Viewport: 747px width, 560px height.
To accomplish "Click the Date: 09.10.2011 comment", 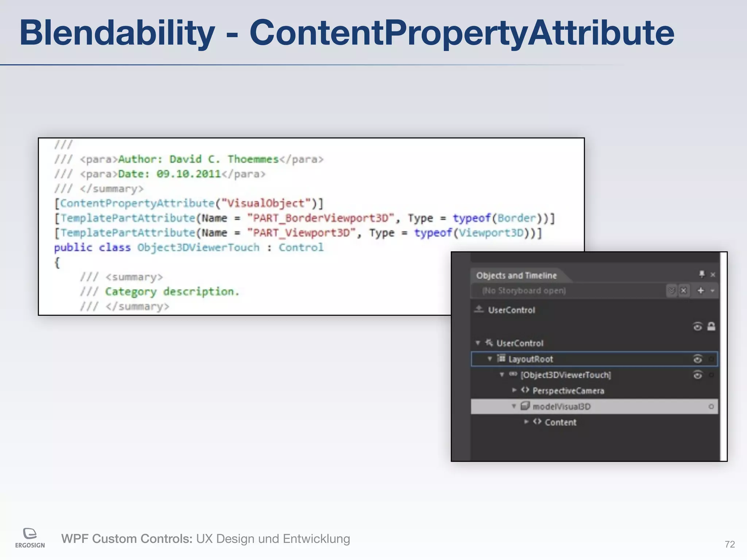I will (170, 174).
